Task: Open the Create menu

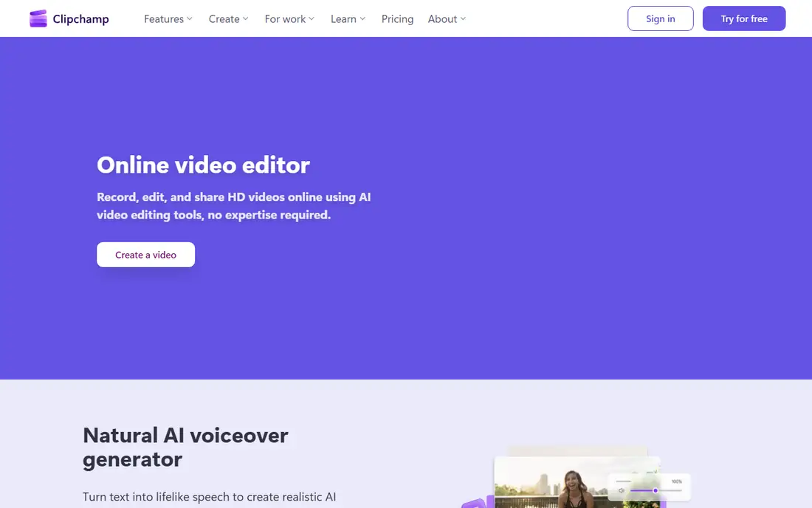Action: [228, 19]
